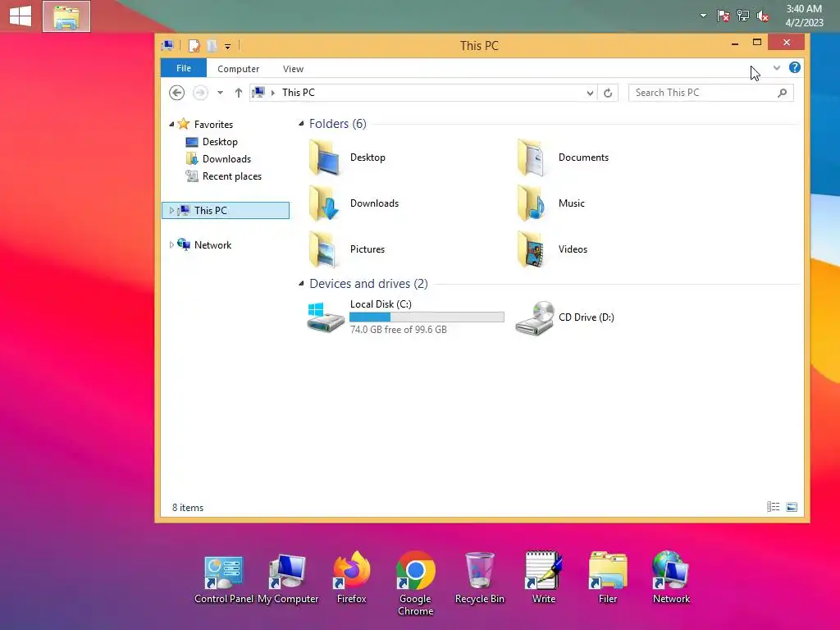The image size is (840, 630).
Task: Select the CD Drive (D:) icon
Action: pos(535,317)
